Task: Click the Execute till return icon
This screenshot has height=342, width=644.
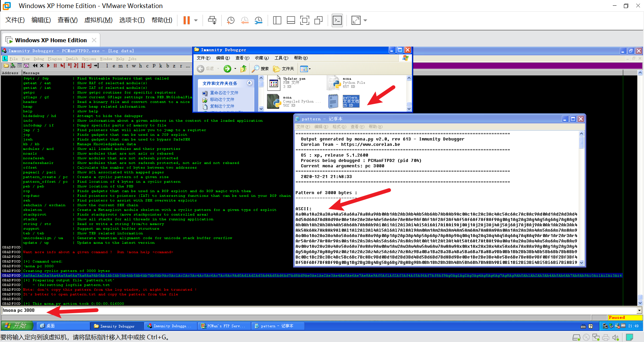Action: [x=90, y=66]
